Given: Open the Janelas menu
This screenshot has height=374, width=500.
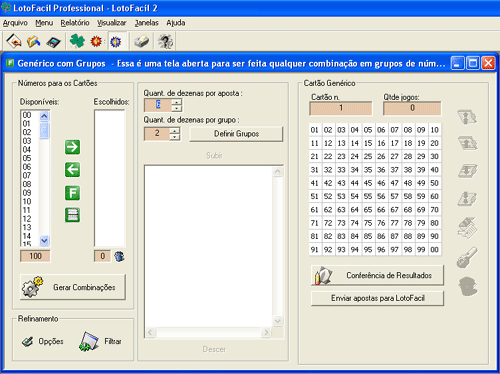Looking at the screenshot, I should [146, 23].
